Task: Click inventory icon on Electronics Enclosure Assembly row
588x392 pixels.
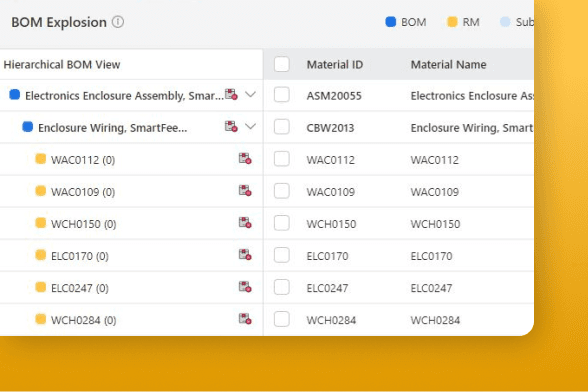Action: coord(231,95)
